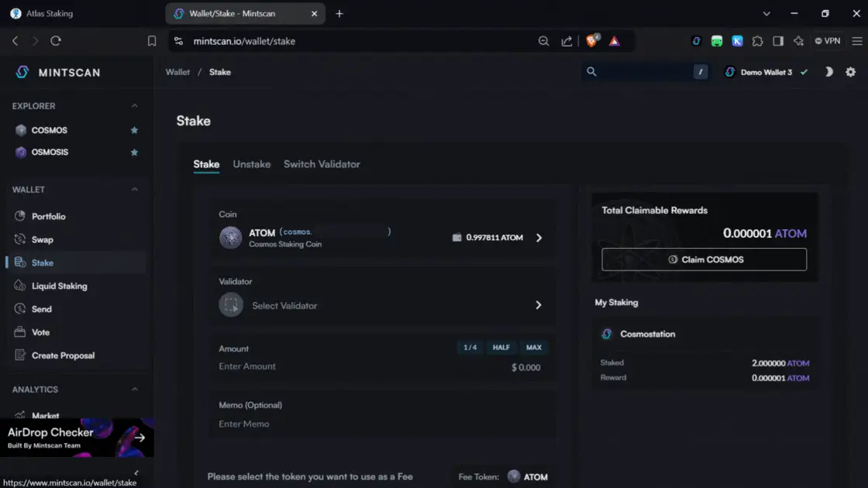The width and height of the screenshot is (868, 488).
Task: Switch to the Unstake tab
Action: (252, 164)
